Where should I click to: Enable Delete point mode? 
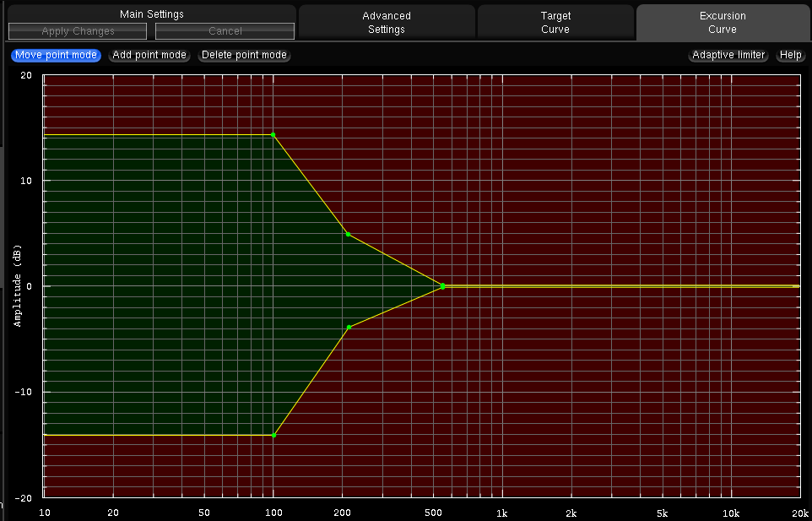[x=244, y=55]
